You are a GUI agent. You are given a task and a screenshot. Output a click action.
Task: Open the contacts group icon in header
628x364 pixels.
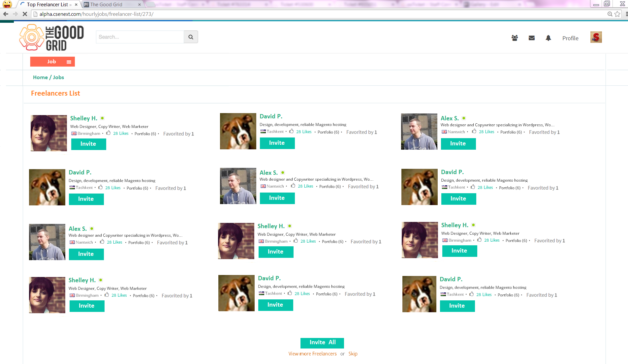(x=515, y=38)
